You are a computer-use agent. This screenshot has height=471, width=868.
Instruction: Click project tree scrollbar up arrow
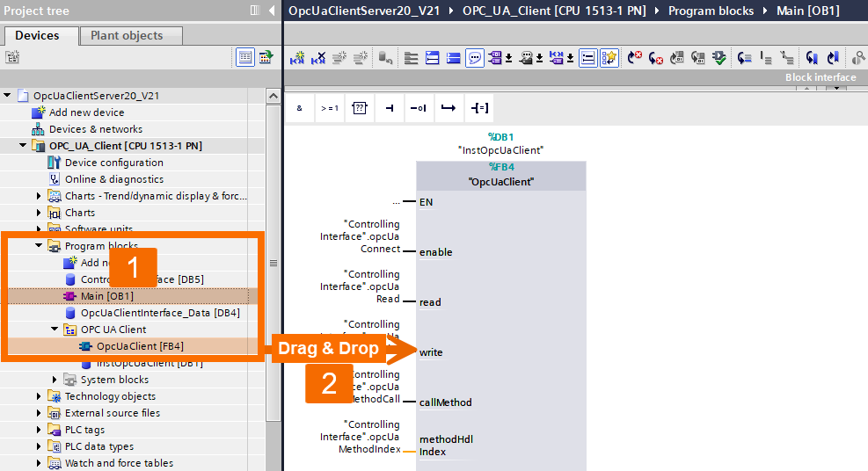tap(273, 96)
